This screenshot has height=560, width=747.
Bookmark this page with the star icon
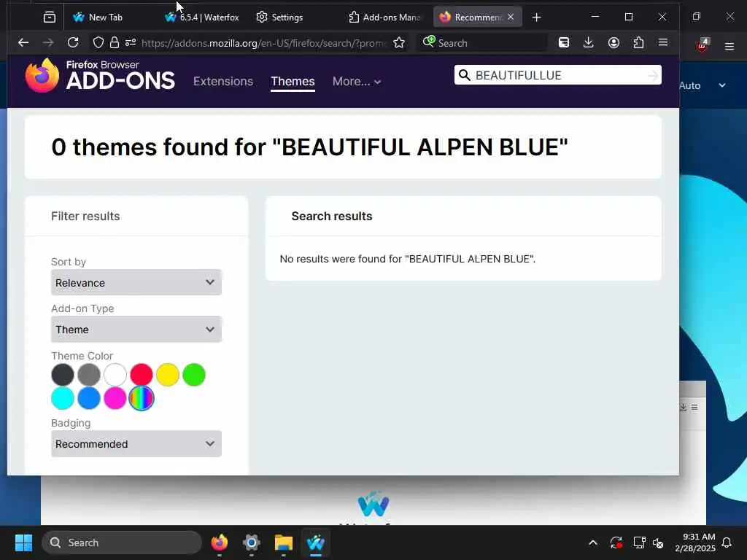pyautogui.click(x=399, y=43)
